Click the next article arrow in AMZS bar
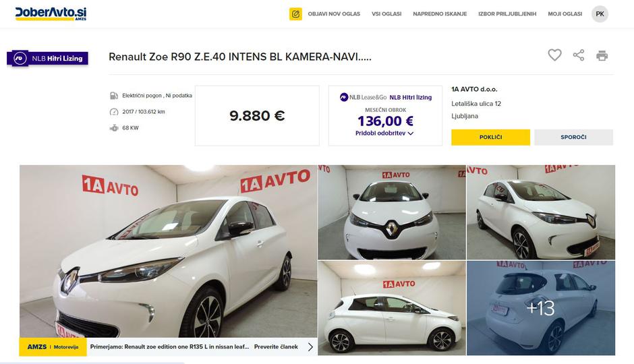 pyautogui.click(x=310, y=347)
